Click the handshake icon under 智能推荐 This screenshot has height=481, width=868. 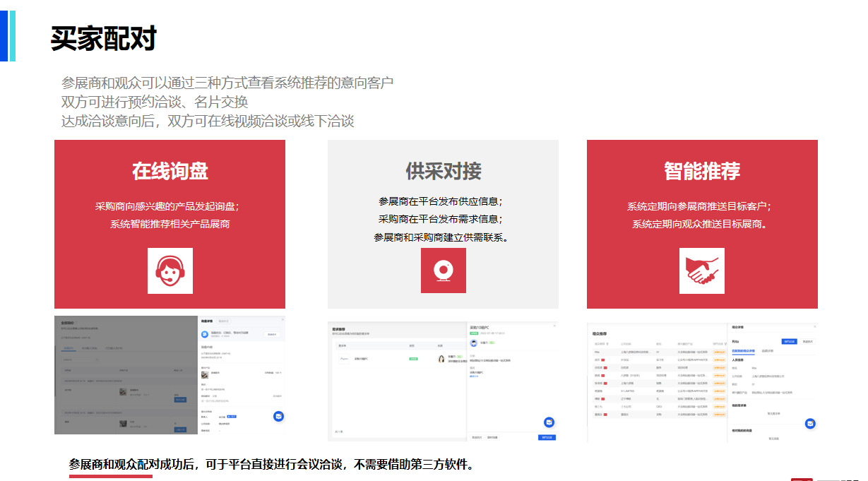coord(701,271)
